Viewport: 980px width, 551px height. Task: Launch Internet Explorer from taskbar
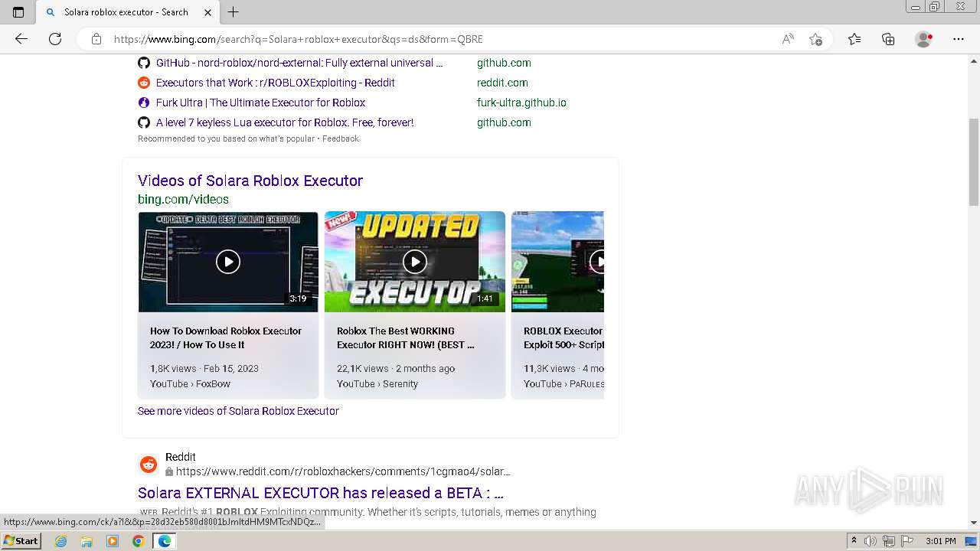(x=60, y=541)
